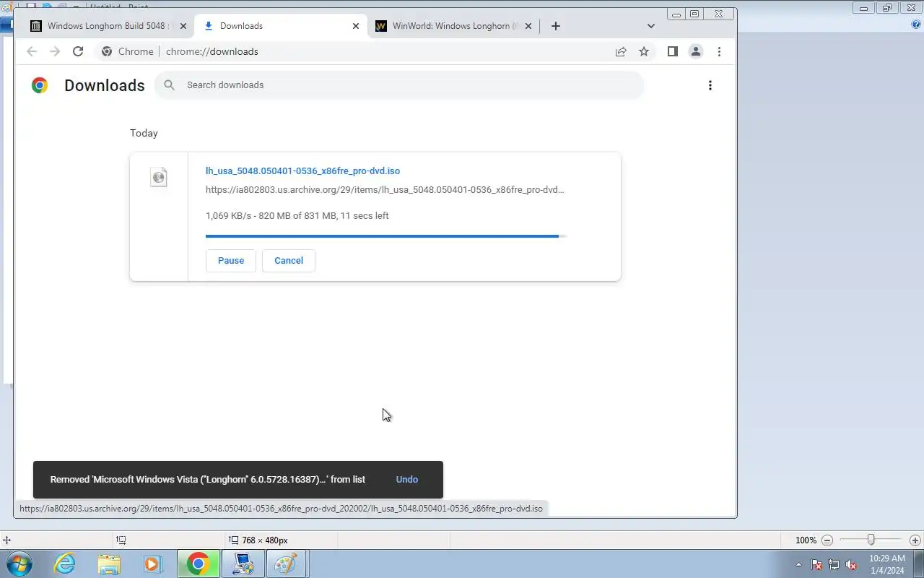
Task: Close the Downloads tab
Action: click(355, 26)
